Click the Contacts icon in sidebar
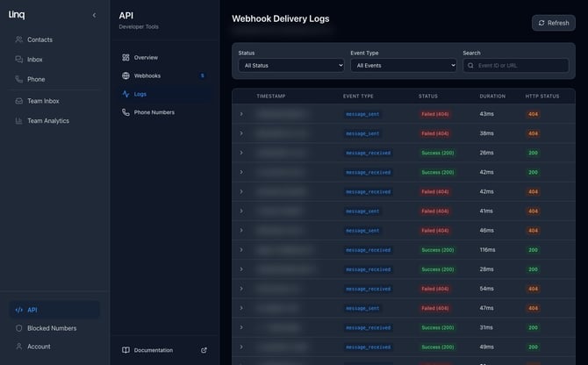Viewport: 588px width, 365px height. [19, 39]
